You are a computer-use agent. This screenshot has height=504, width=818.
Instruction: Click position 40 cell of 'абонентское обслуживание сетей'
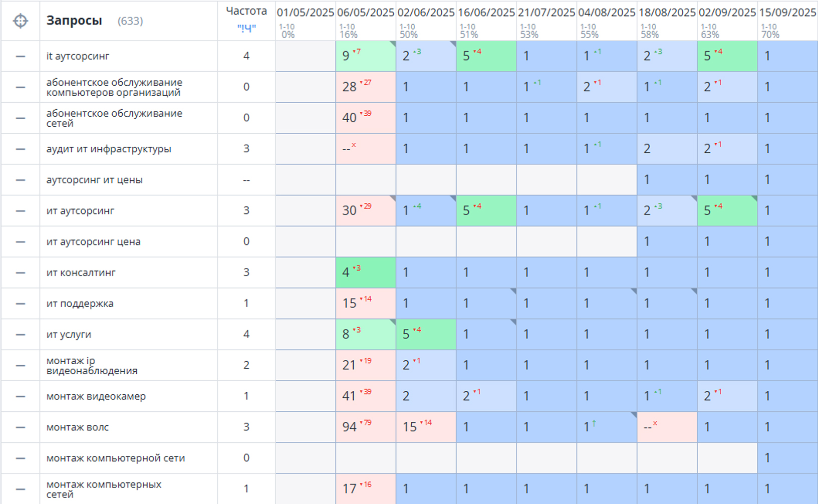(x=366, y=118)
